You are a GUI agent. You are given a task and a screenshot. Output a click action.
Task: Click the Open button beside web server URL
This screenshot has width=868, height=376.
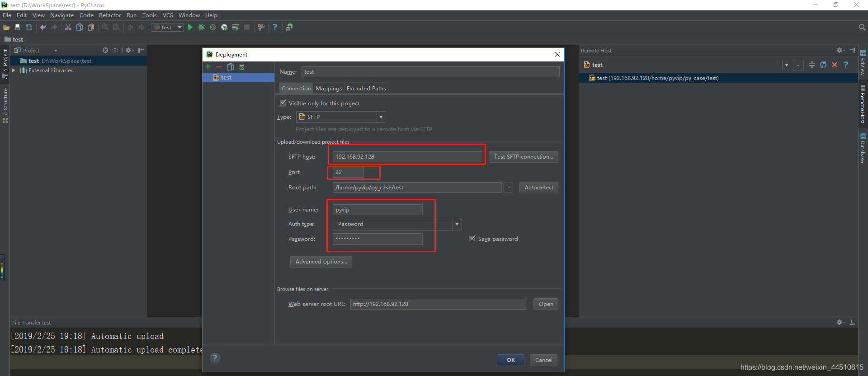(546, 304)
